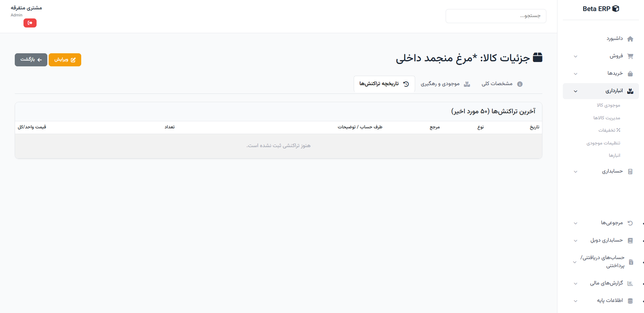Image resolution: width=644 pixels, height=313 pixels.
Task: Switch to the موجودی و رهگیری tab
Action: click(445, 84)
